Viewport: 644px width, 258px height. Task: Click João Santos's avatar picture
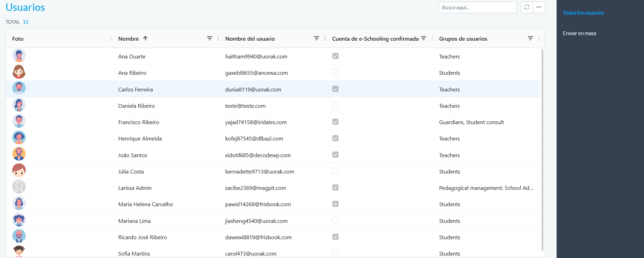19,154
